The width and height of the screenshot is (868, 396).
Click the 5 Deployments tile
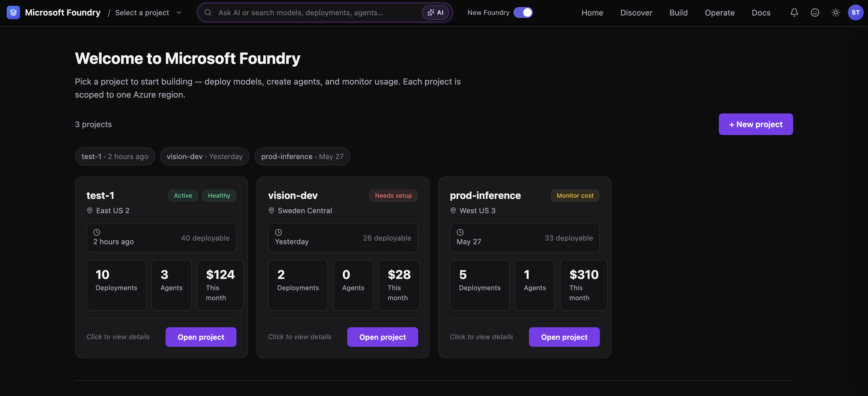pyautogui.click(x=479, y=285)
